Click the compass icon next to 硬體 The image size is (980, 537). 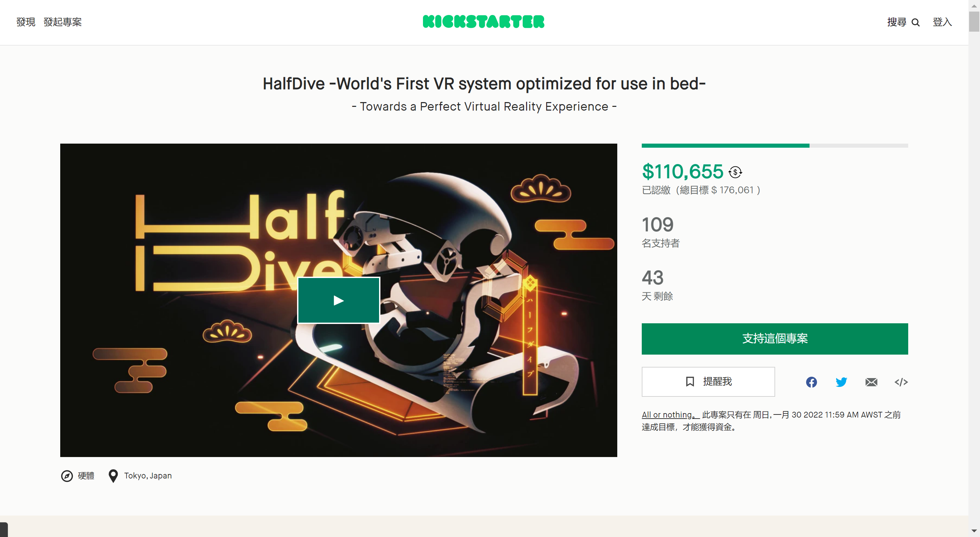pyautogui.click(x=67, y=476)
